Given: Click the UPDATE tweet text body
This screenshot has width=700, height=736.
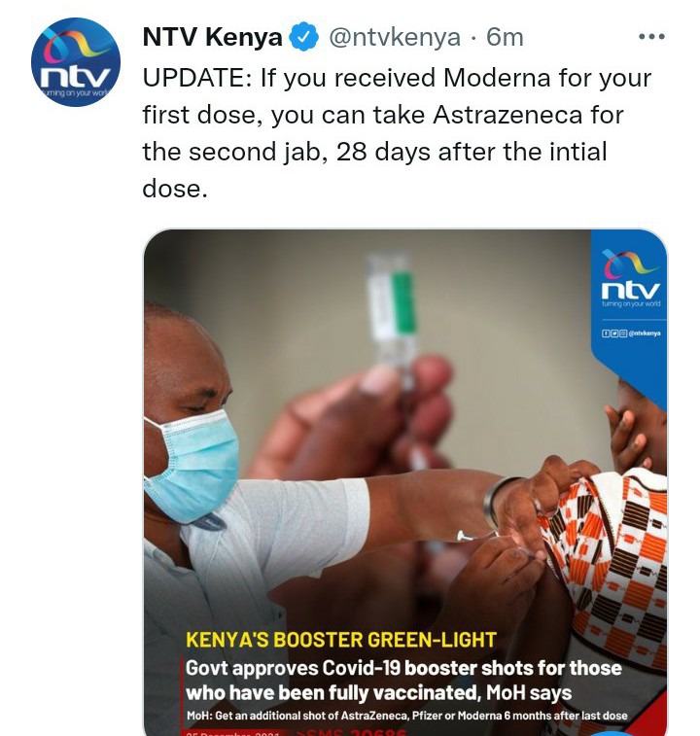Looking at the screenshot, I should pyautogui.click(x=397, y=133).
